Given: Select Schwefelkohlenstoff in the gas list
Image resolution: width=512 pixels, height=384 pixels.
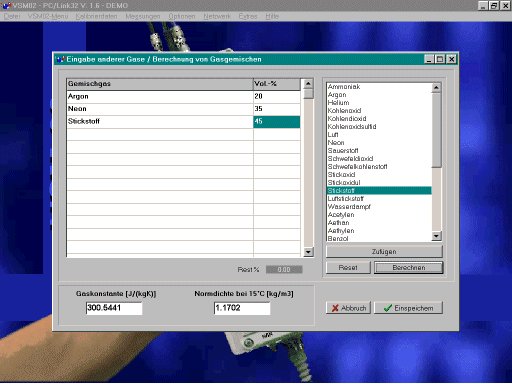Looking at the screenshot, I should pos(379,167).
